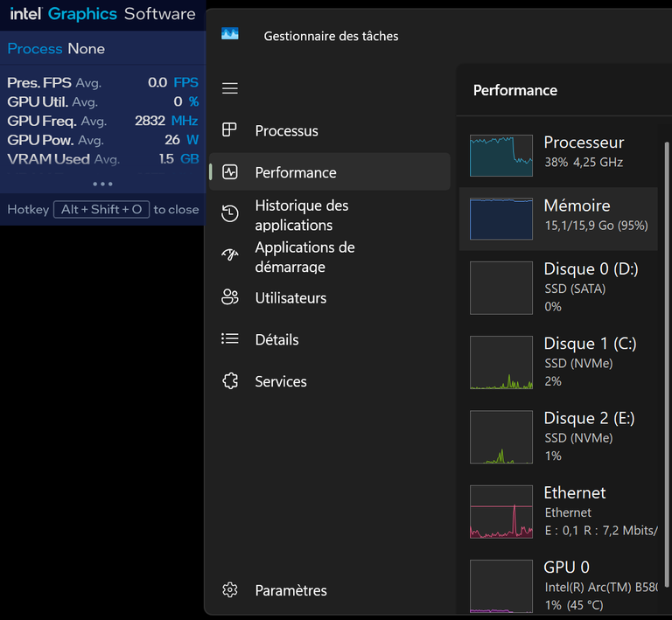Expand Intel overlay with three-dots button
Screen dimensions: 672x620
(103, 185)
